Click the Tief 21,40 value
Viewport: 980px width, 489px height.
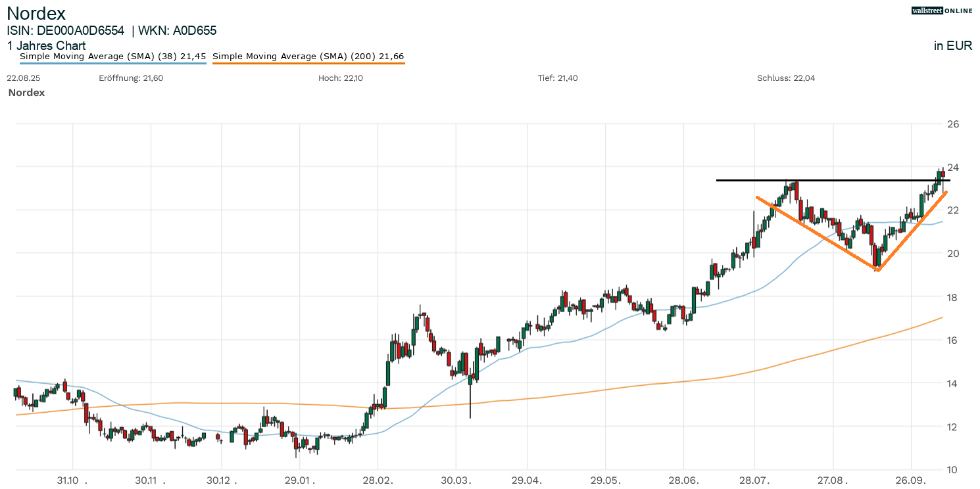pyautogui.click(x=558, y=78)
